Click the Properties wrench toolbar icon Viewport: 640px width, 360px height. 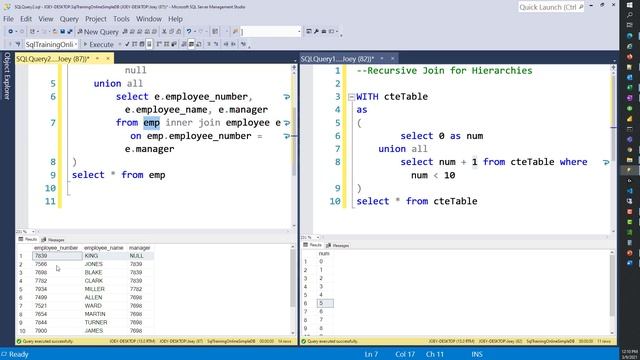pos(316,31)
